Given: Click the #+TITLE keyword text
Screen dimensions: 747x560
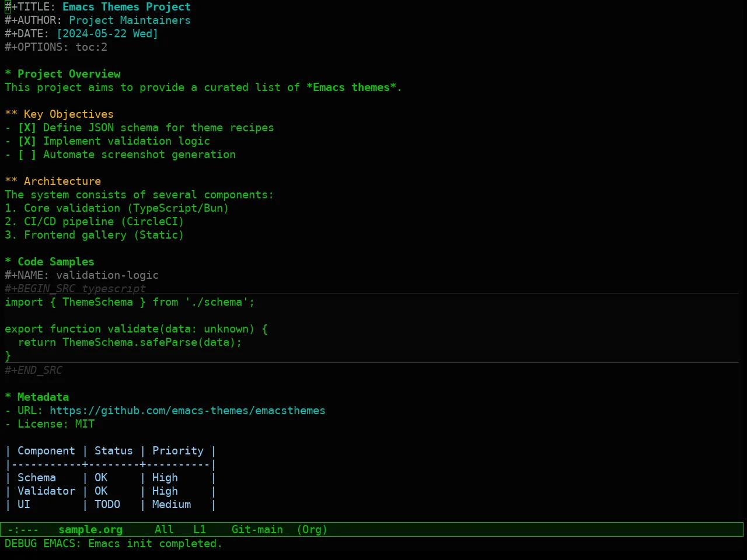Looking at the screenshot, I should [30, 7].
